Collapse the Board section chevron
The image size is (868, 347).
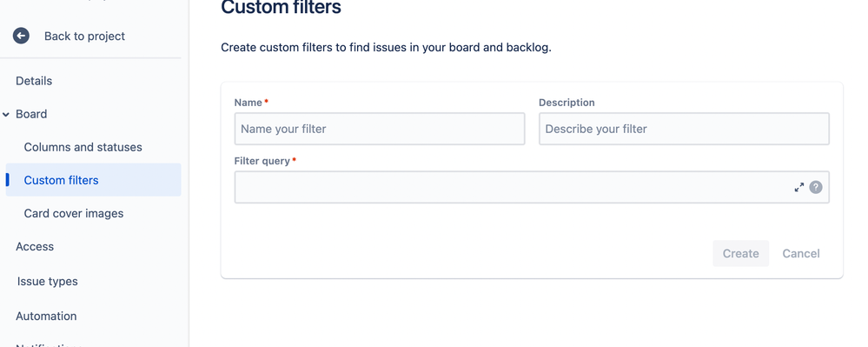[6, 114]
